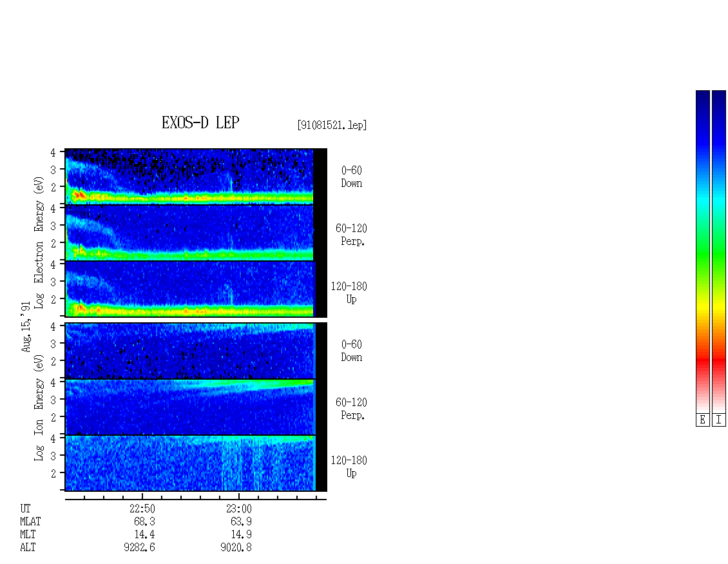Click the MLAT value 63.9
This screenshot has height=564, width=728.
(x=241, y=521)
